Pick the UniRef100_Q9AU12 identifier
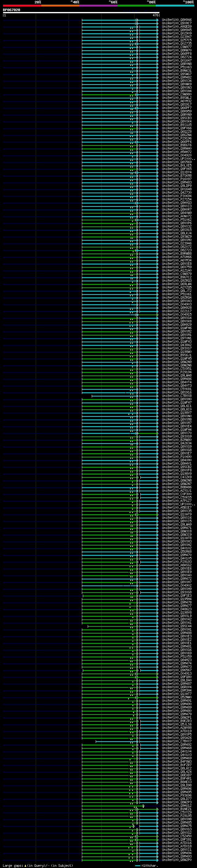Image resolution: width=197 pixels, height=868 pixels. (177, 806)
